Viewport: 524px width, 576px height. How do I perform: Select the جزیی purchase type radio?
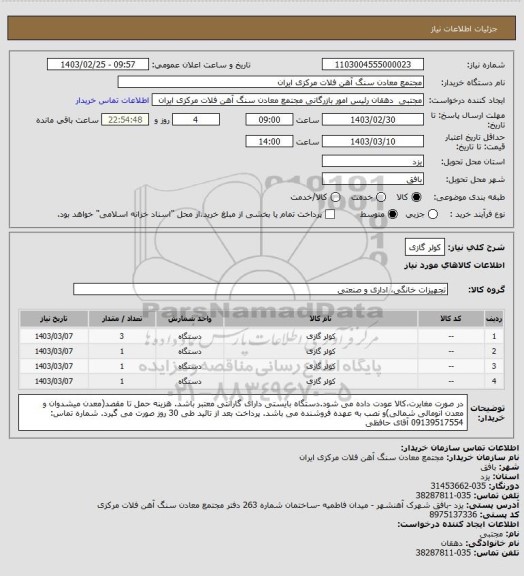433,214
